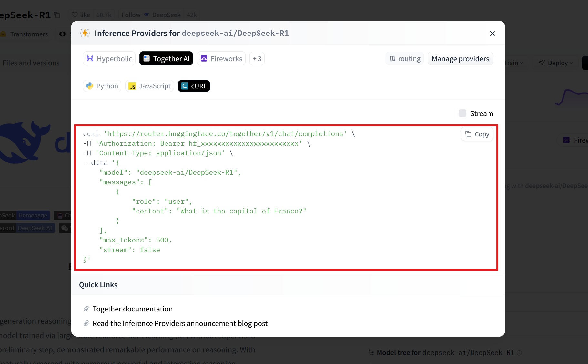Switch to the Python code tab
The image size is (588, 364).
click(102, 86)
